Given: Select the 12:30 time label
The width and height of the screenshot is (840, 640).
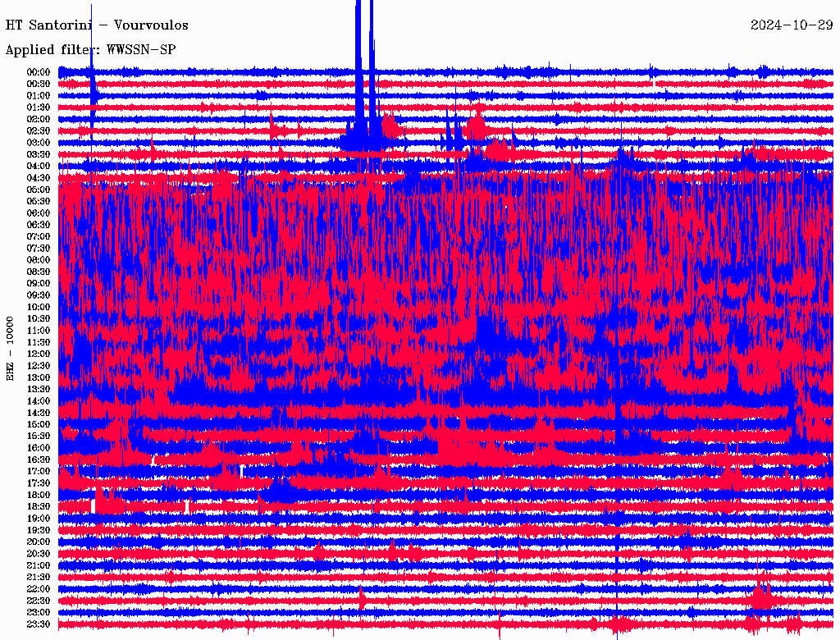Looking at the screenshot, I should point(38,366).
